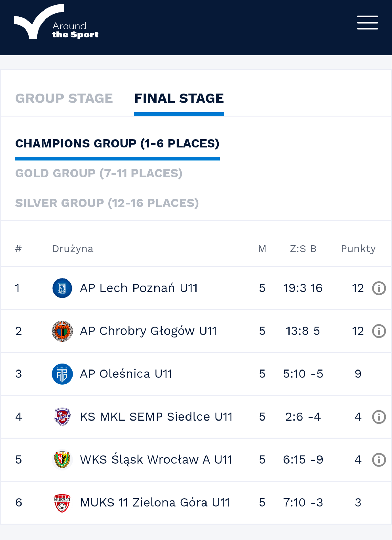The height and width of the screenshot is (540, 392).
Task: Click the MUKS 11 Zielona Góra crest
Action: point(62,503)
